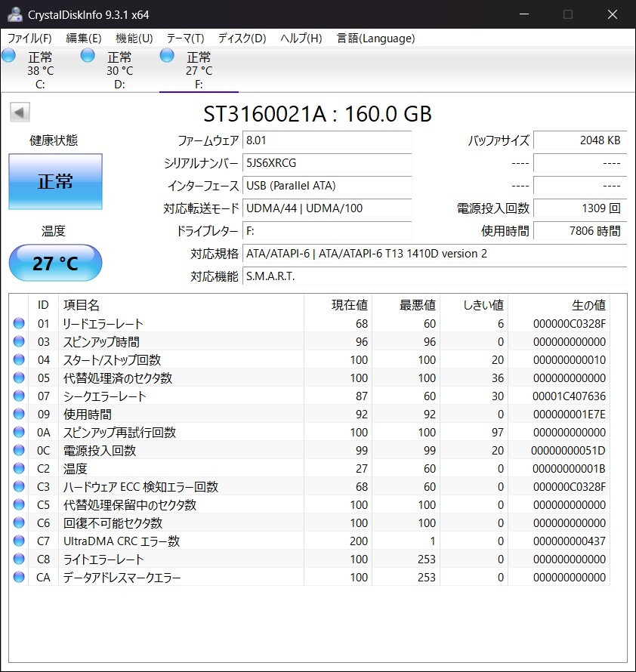
Task: Click status orb of row 07 シークエラーレート
Action: pos(19,396)
